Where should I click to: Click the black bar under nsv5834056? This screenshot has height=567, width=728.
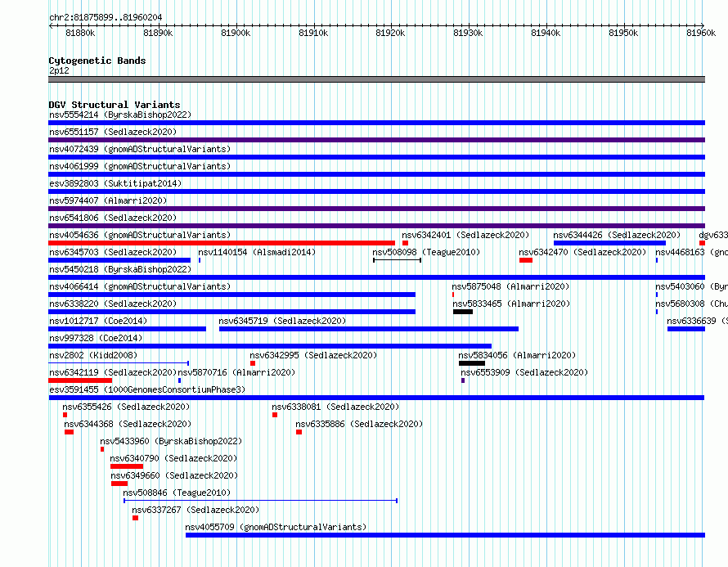(472, 363)
